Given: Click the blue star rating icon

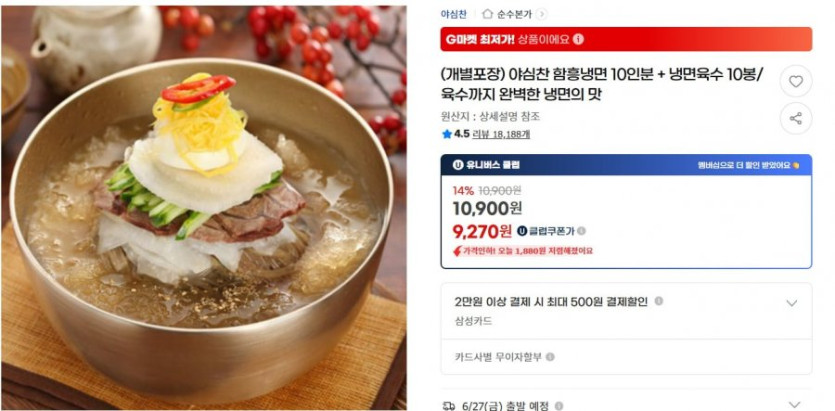Looking at the screenshot, I should pos(447,134).
